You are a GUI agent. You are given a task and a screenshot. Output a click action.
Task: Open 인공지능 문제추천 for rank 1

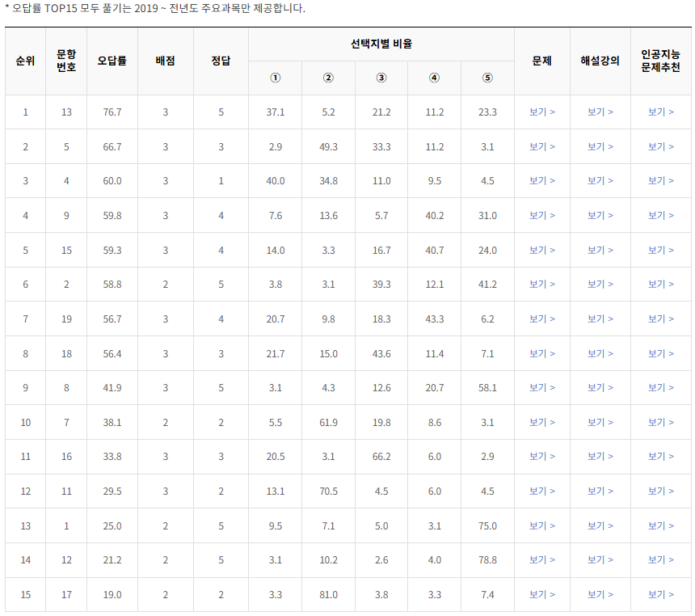click(662, 112)
